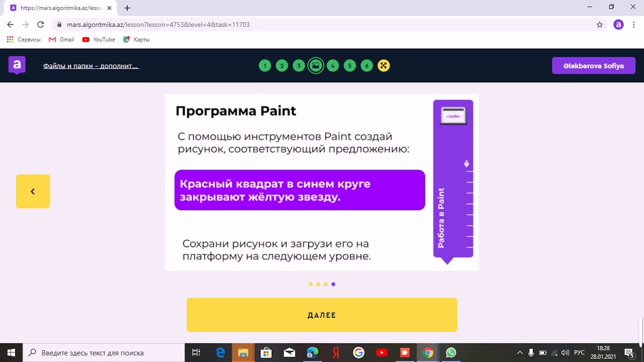644x362 pixels.
Task: Click the Программа Paint slide heading
Action: pyautogui.click(x=236, y=111)
